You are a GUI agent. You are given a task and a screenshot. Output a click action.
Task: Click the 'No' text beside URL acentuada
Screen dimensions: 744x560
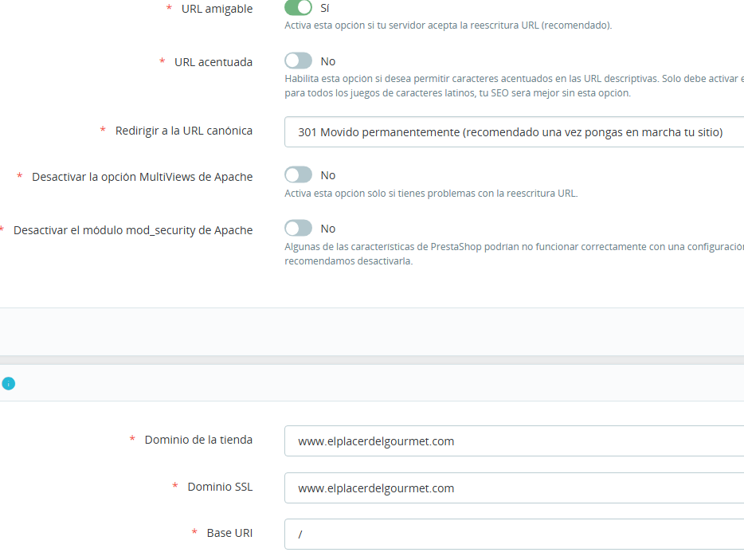click(328, 61)
